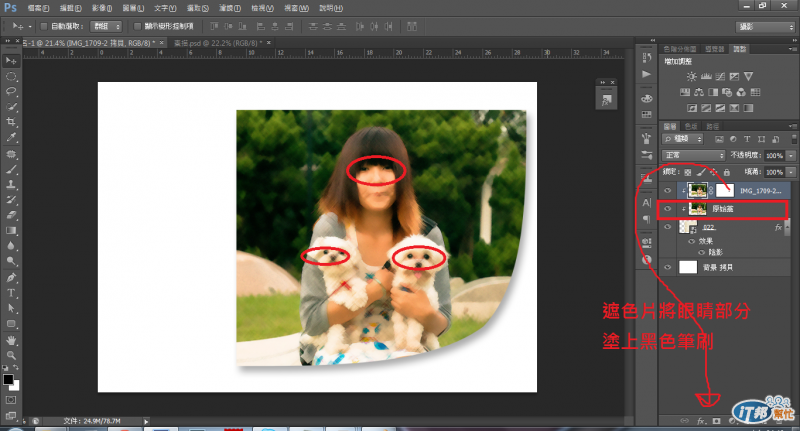Viewport: 800px width, 431px height.
Task: Select the Crop tool
Action: click(11, 121)
